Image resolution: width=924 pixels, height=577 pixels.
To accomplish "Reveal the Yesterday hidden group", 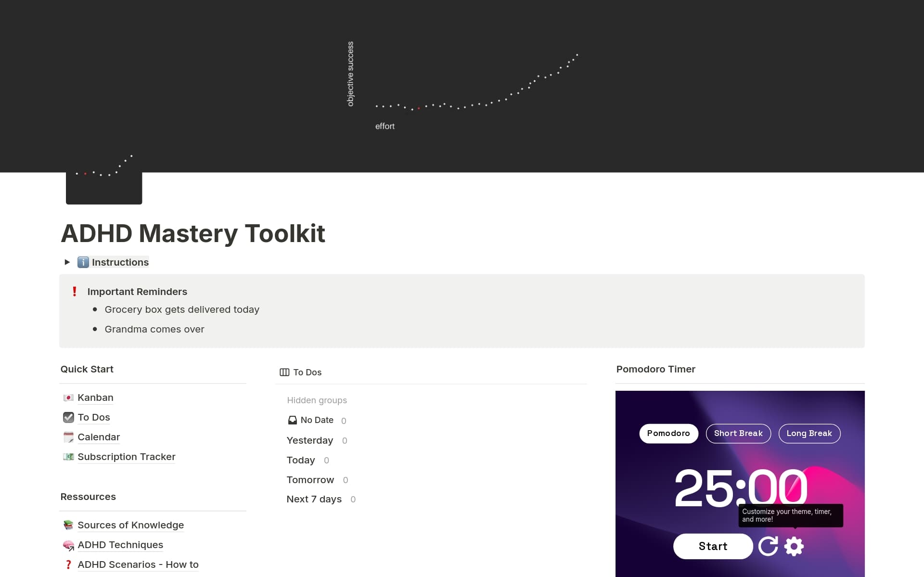I will [x=309, y=440].
